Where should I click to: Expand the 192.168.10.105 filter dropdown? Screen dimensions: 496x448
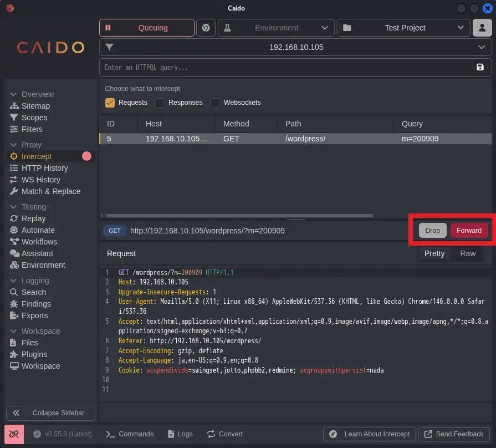point(295,47)
